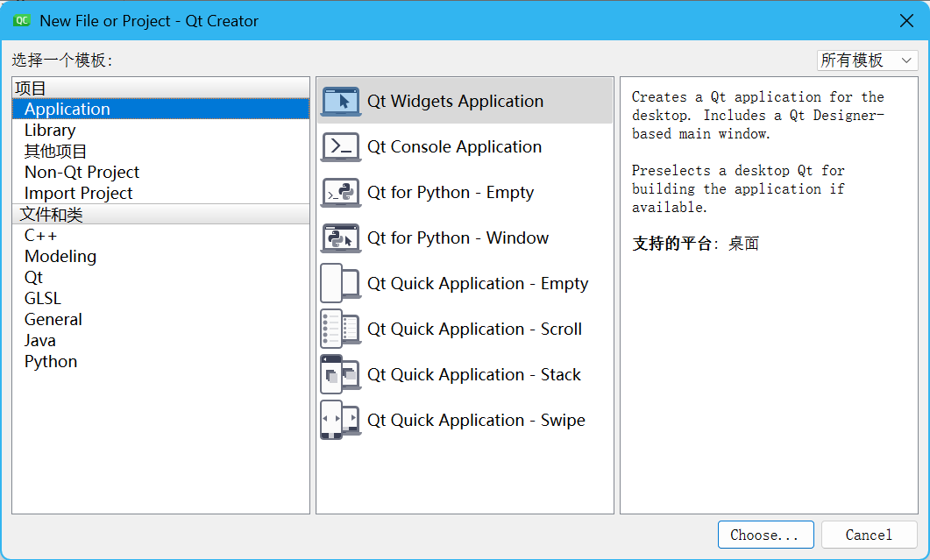The width and height of the screenshot is (930, 560).
Task: Select the Qt Quick Application - Stack label
Action: pyautogui.click(x=474, y=375)
